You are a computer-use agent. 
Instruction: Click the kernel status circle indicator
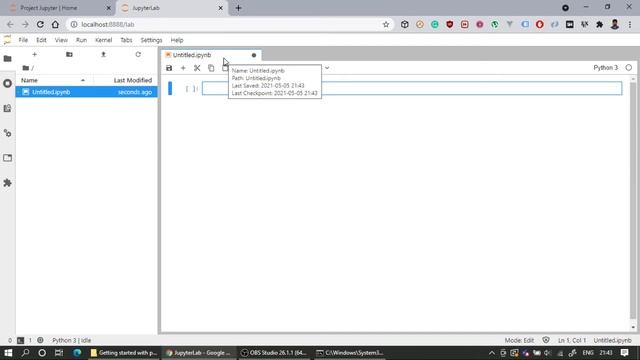629,68
